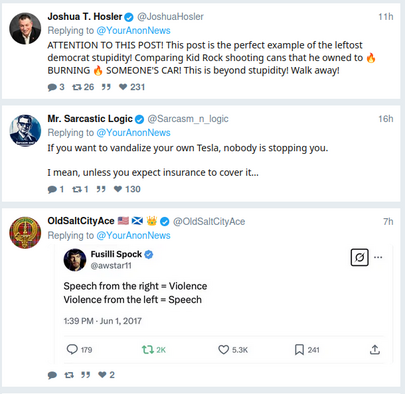Open Joshua T. Hosler's profile avatar
This screenshot has width=405, height=394.
coord(25,29)
